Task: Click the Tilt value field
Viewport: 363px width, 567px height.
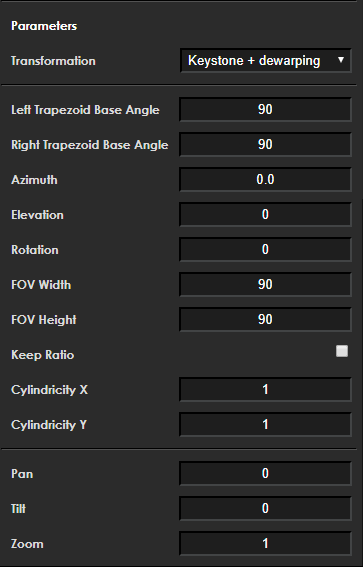Action: tap(265, 508)
